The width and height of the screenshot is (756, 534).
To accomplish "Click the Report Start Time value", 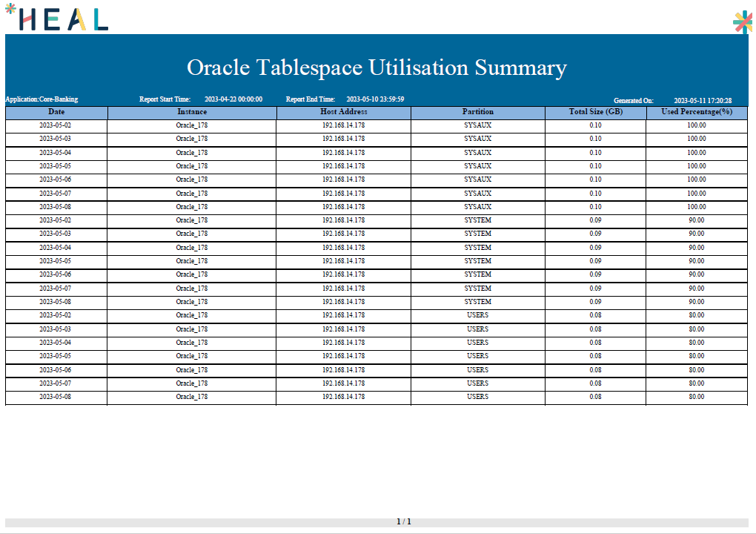I will click(233, 99).
